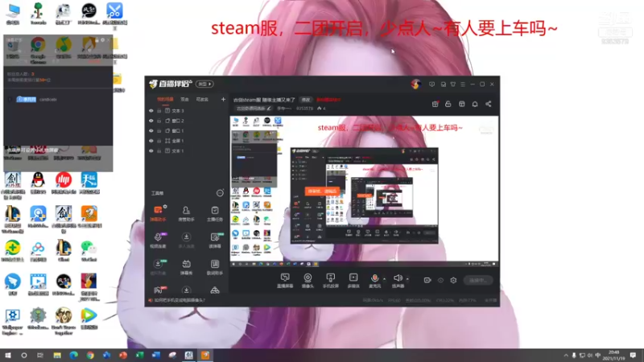The image size is (644, 362).
Task: Expand microphone volume options arrow
Action: coord(385,279)
